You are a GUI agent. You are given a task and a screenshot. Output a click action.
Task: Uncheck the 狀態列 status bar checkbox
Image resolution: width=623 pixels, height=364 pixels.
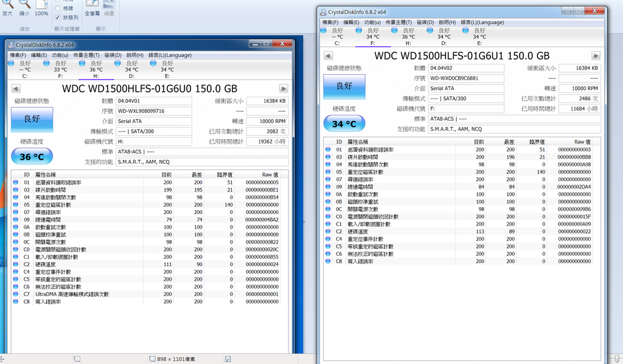[x=58, y=18]
